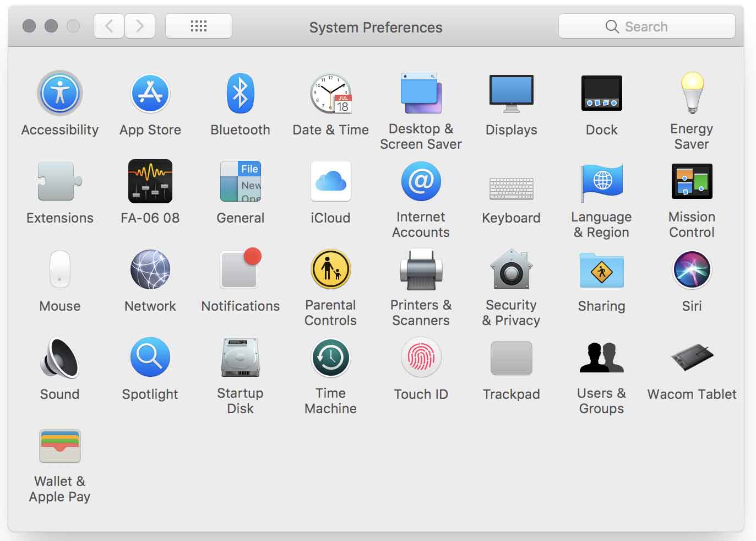Image resolution: width=756 pixels, height=541 pixels.
Task: Open Keyboard preferences
Action: tap(512, 188)
